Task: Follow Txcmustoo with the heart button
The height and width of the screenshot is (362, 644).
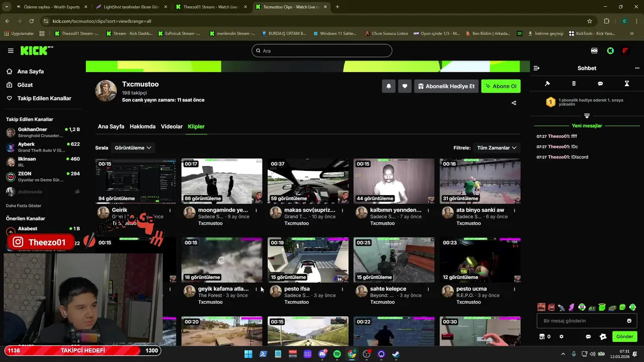Action: pyautogui.click(x=405, y=86)
